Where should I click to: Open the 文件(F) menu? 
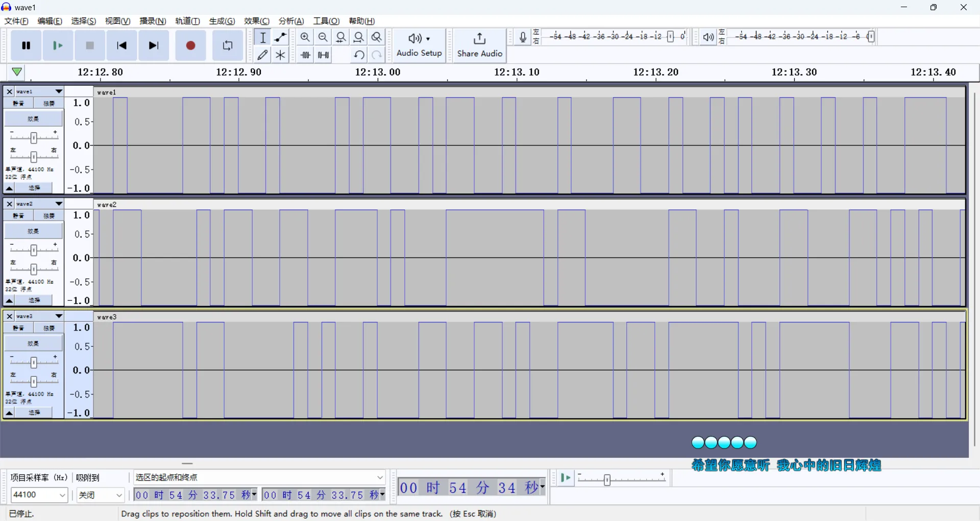pos(16,21)
